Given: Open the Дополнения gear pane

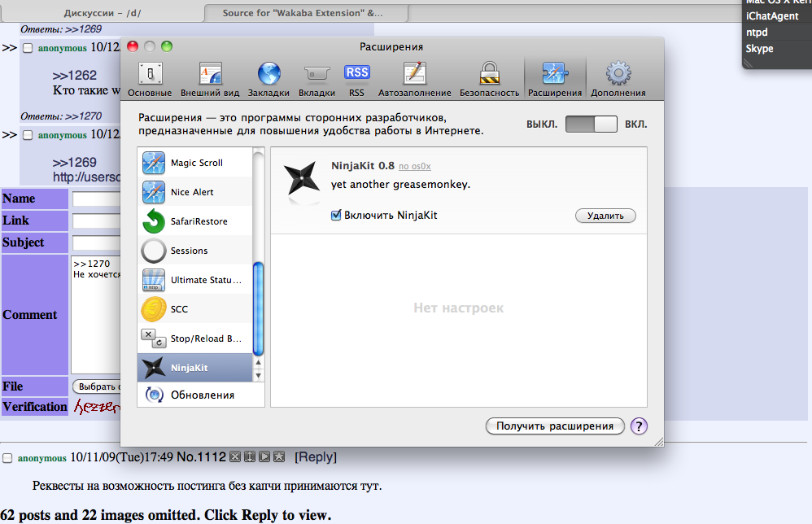Looking at the screenshot, I should pyautogui.click(x=618, y=79).
